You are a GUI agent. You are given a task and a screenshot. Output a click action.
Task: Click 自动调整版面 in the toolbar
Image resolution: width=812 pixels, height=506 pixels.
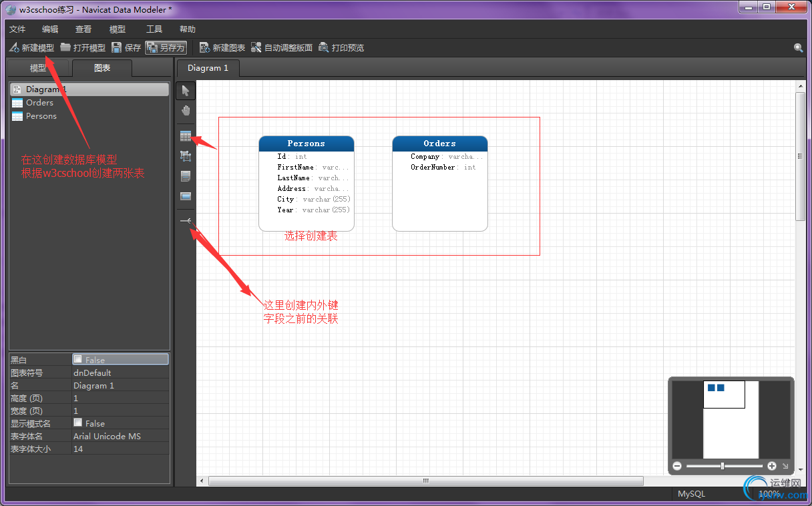(x=282, y=48)
